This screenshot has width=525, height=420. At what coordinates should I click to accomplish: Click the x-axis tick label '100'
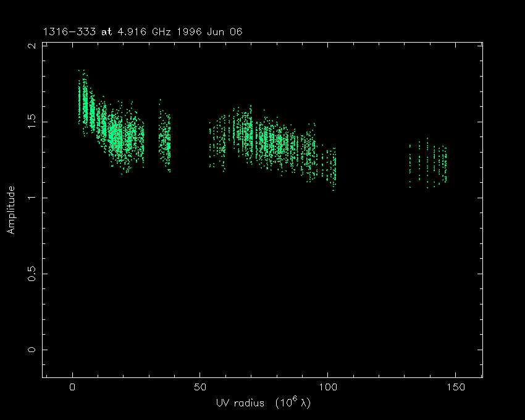pyautogui.click(x=327, y=388)
